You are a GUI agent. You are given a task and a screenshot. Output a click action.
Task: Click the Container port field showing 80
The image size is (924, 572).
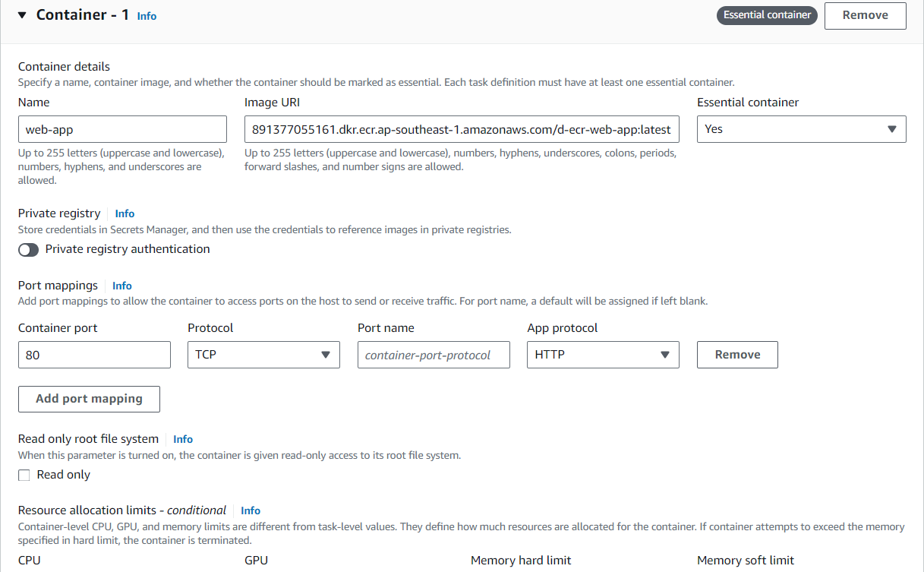point(94,355)
